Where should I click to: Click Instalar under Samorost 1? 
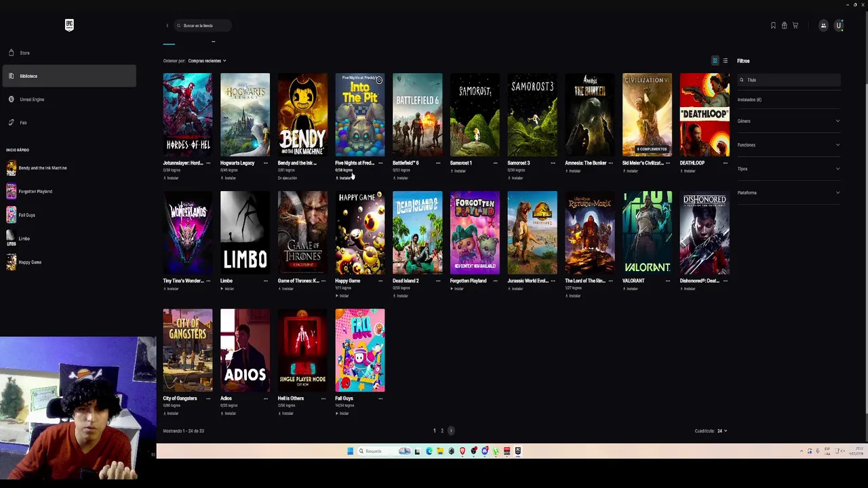[460, 171]
